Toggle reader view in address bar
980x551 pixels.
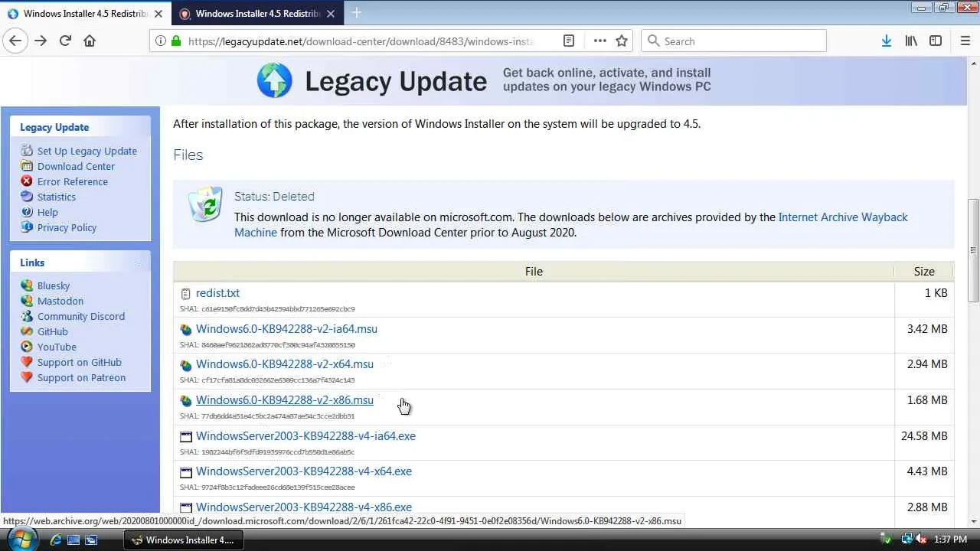569,41
